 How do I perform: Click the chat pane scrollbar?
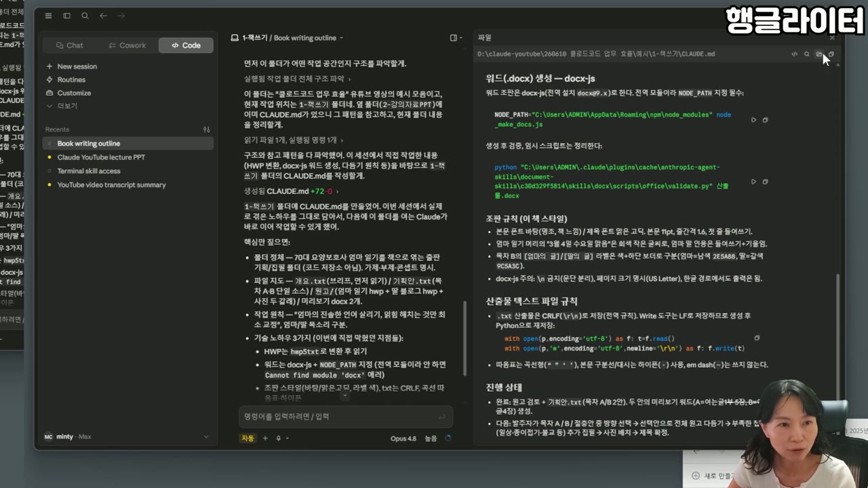click(465, 339)
